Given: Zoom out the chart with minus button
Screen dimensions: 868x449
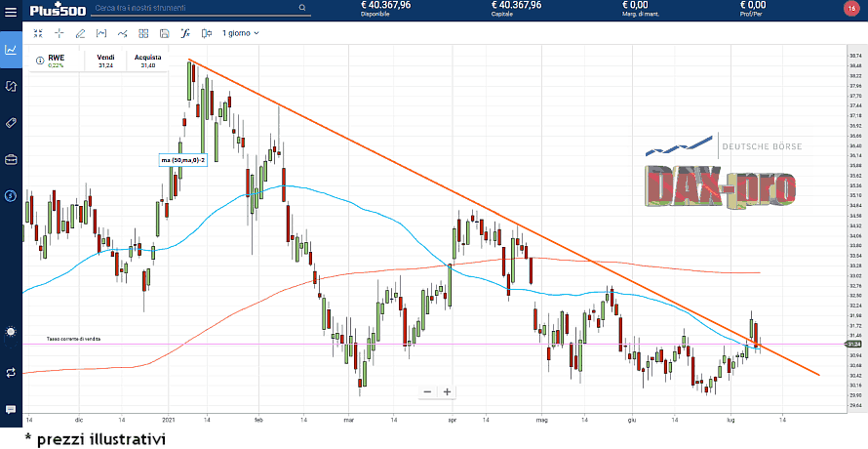Looking at the screenshot, I should 427,392.
